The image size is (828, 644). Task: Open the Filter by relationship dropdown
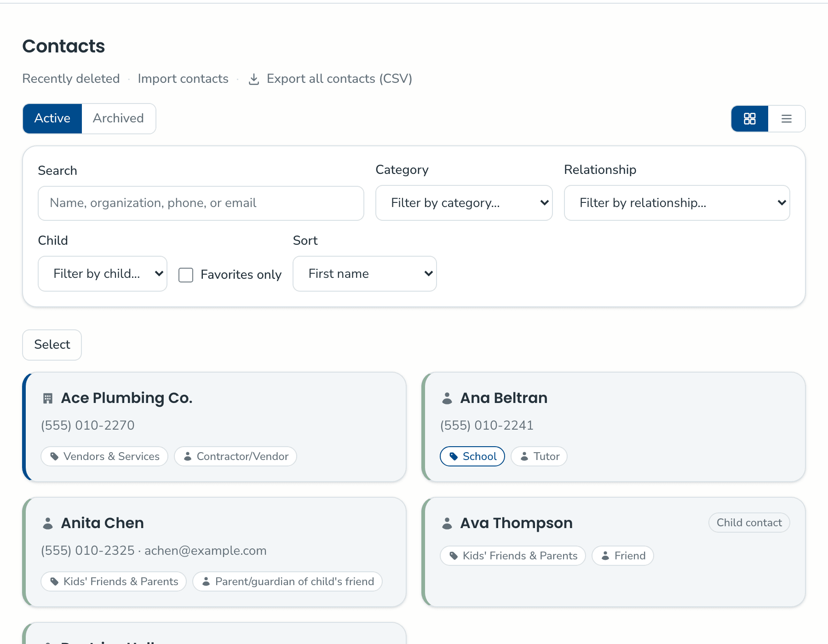677,203
